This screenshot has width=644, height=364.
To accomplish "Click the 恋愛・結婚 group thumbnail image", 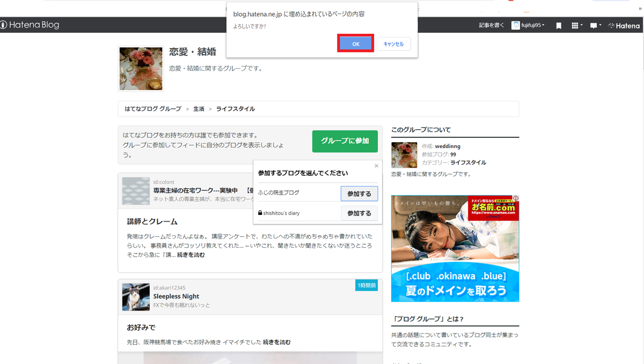I will 141,68.
